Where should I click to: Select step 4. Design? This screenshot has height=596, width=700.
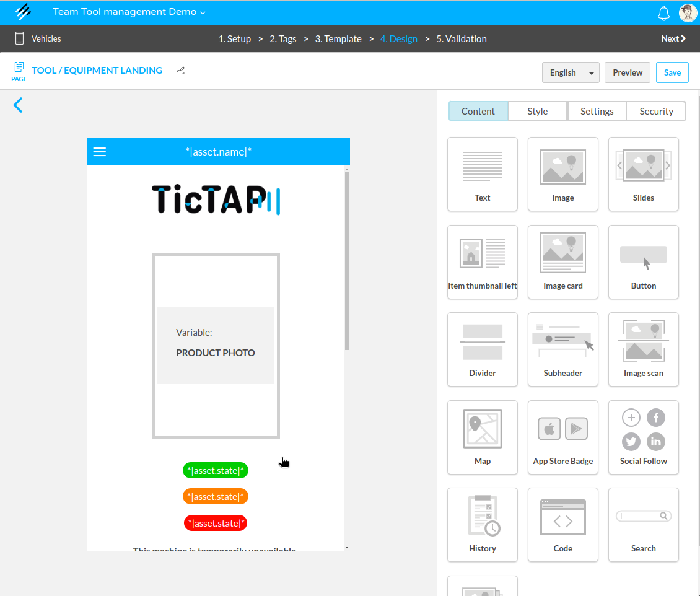pyautogui.click(x=399, y=39)
